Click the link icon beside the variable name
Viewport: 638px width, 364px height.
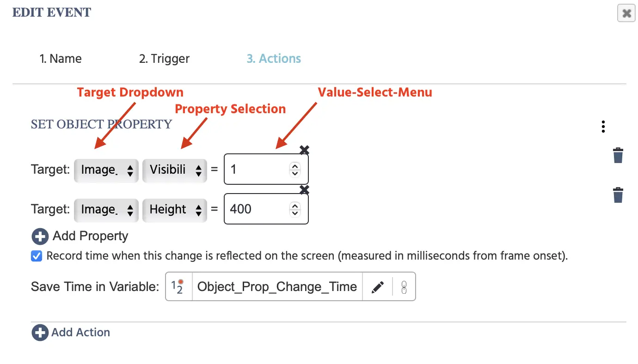tap(404, 287)
